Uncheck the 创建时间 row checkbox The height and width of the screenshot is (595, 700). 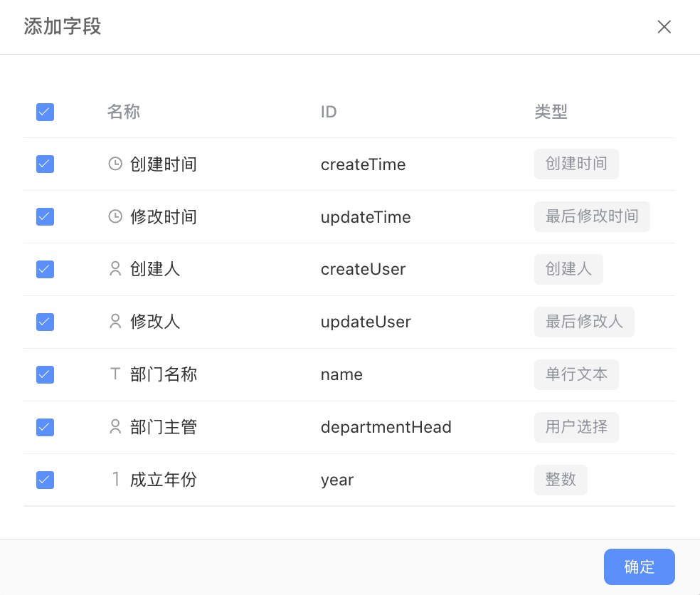point(45,164)
